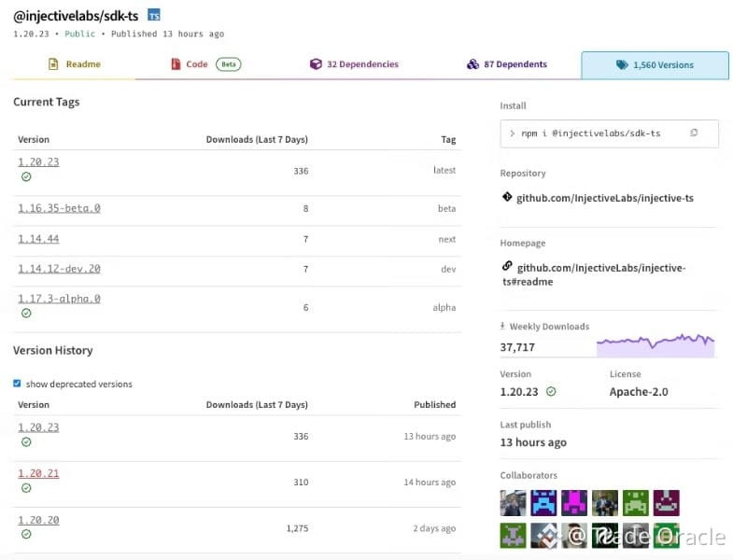Click provenance checkmark under 1.20.20
Image resolution: width=733 pixels, height=560 pixels.
(x=26, y=534)
